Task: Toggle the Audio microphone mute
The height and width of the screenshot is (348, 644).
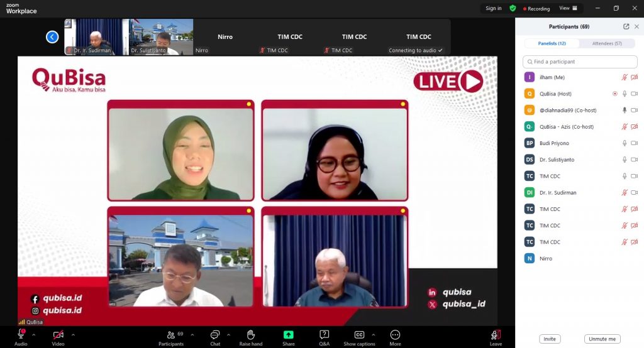Action: pos(21,335)
